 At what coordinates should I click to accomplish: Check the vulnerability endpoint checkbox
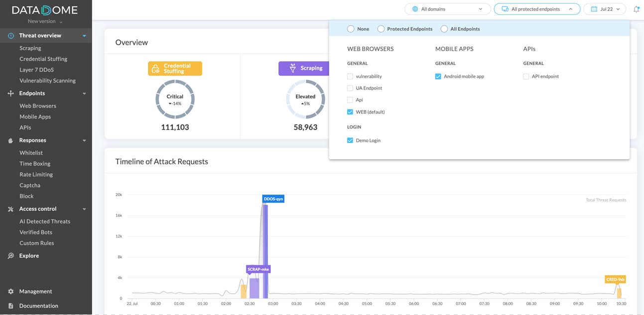click(350, 77)
